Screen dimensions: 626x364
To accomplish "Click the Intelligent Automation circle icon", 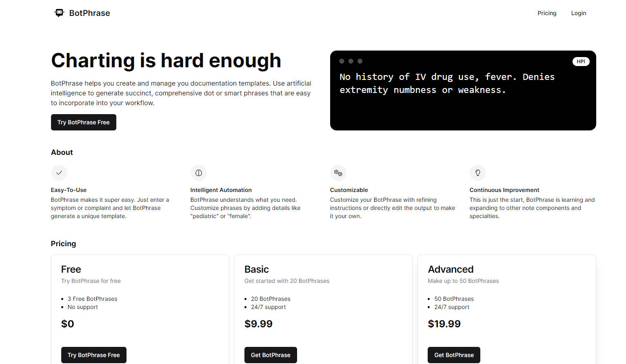I will (x=199, y=173).
